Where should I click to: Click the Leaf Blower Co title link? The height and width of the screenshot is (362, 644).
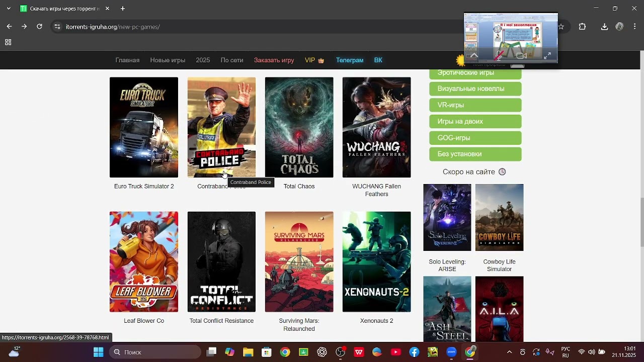point(144,321)
